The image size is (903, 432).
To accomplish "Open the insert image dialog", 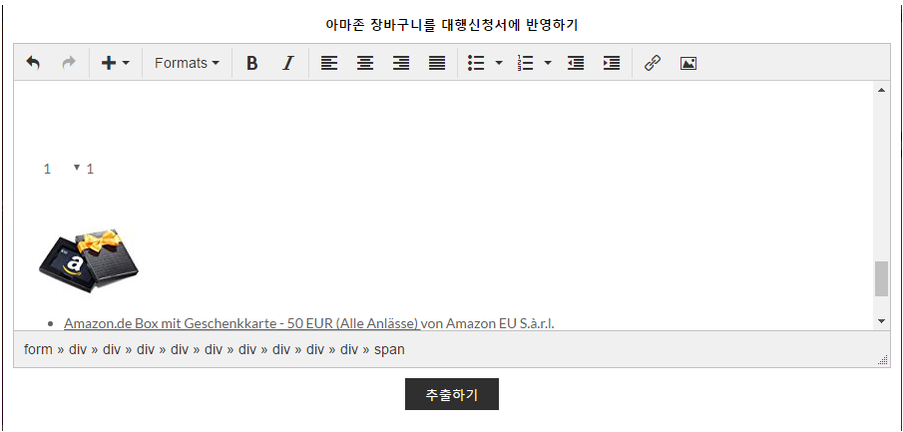I will (x=688, y=63).
